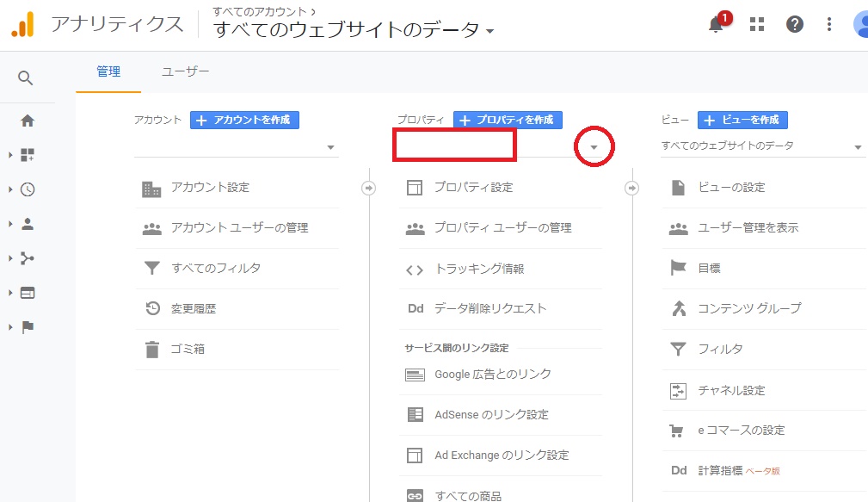Click the account-to-property move arrow icon
This screenshot has height=502, width=868.
tap(368, 189)
